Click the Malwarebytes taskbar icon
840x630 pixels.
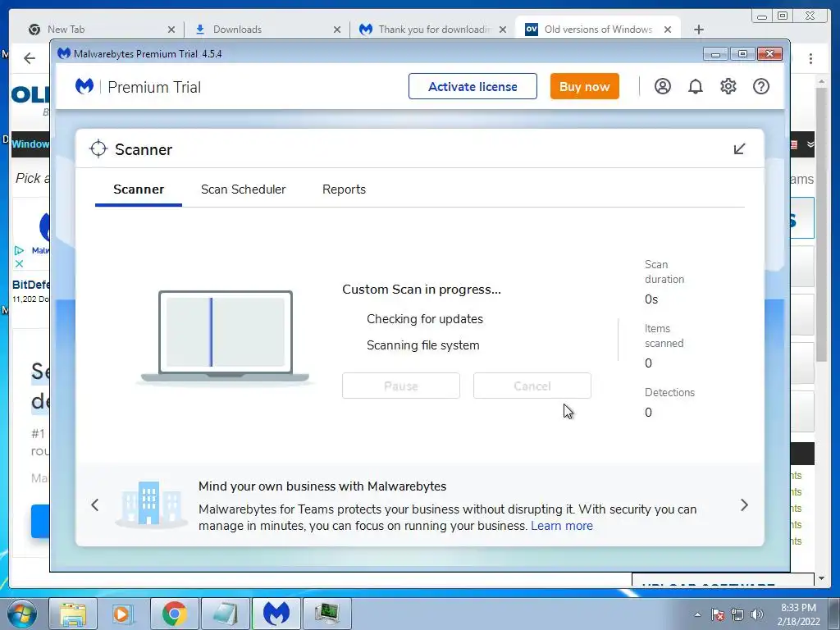[276, 614]
